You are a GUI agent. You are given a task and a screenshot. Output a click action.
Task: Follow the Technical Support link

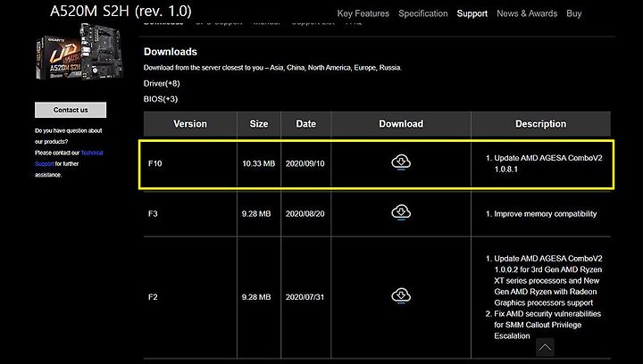[x=69, y=158]
